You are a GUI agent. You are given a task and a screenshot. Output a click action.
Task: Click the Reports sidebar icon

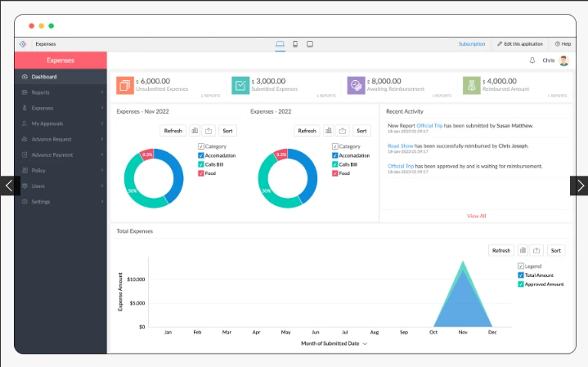pyautogui.click(x=25, y=92)
